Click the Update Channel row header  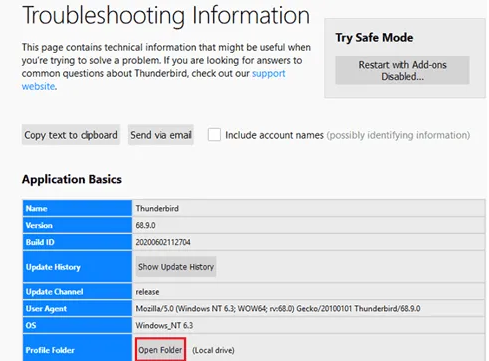tap(77, 292)
